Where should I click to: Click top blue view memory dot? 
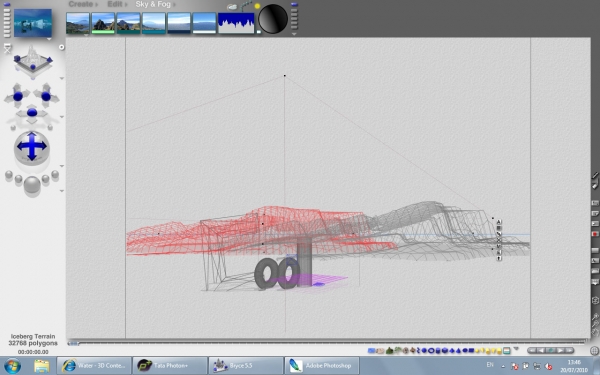coord(7,5)
